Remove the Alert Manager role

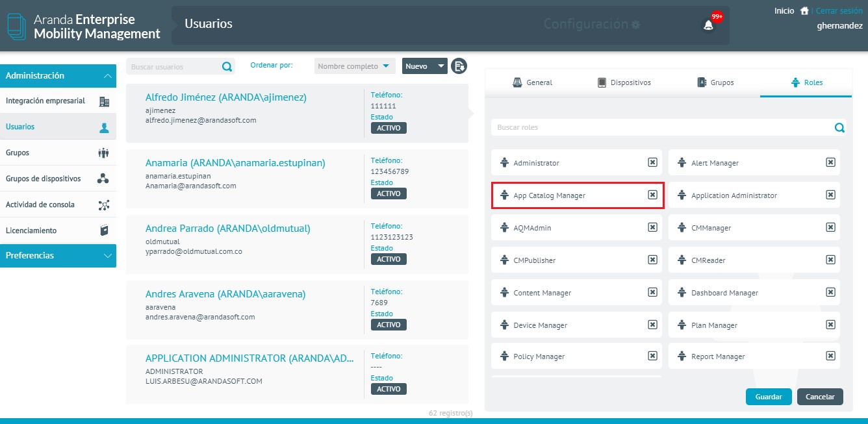(x=830, y=162)
